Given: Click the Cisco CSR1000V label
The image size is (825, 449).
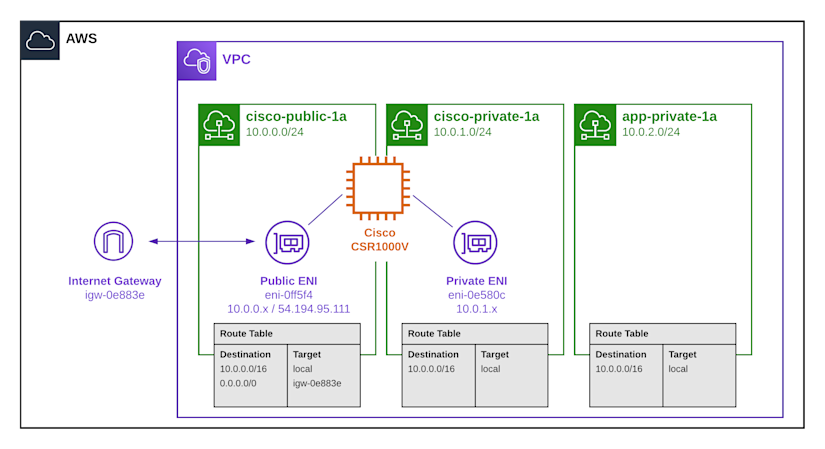Looking at the screenshot, I should pyautogui.click(x=379, y=240).
